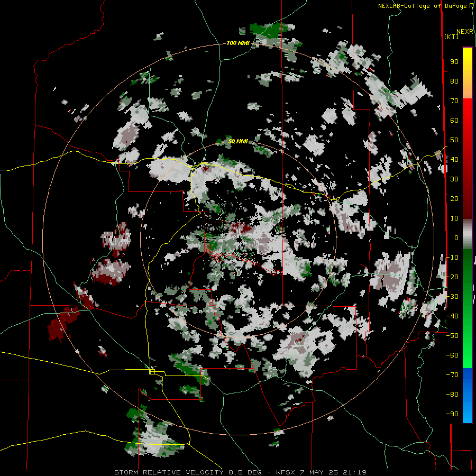Click the "100 NMI" range ring label
The width and height of the screenshot is (476, 476).
click(x=238, y=43)
